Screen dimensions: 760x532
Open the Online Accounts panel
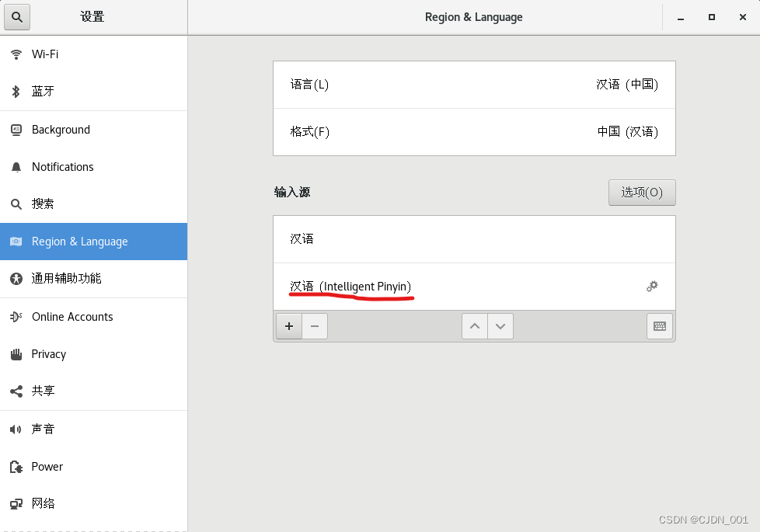93,317
